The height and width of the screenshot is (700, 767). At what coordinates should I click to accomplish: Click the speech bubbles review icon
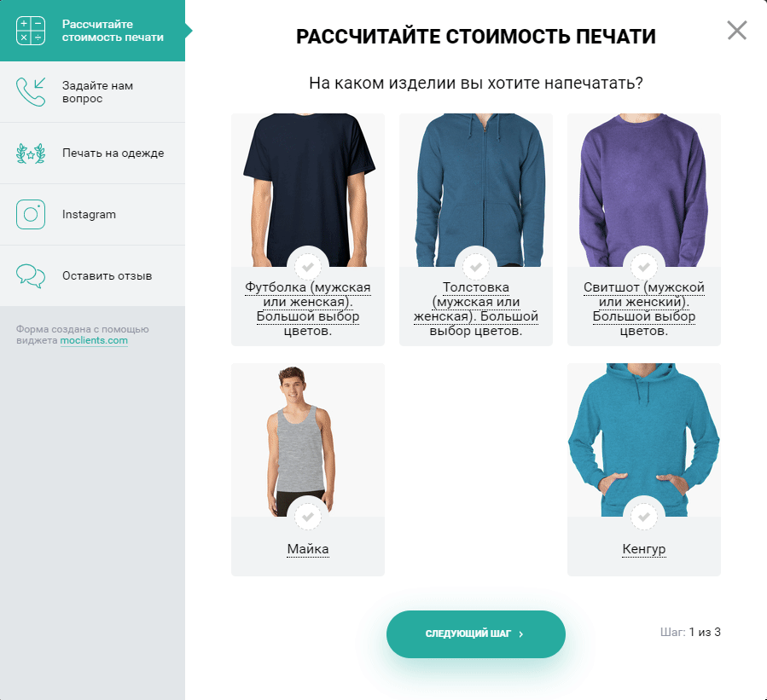pyautogui.click(x=31, y=275)
